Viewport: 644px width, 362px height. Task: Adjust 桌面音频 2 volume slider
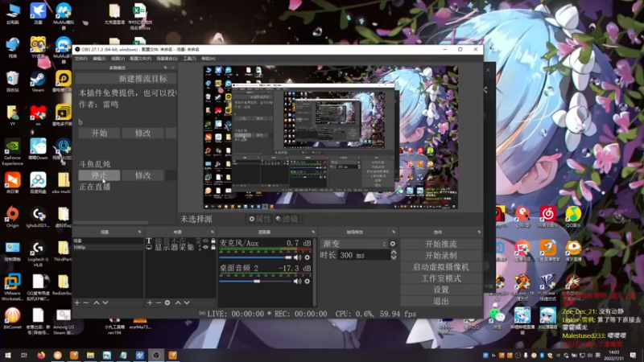tap(255, 281)
